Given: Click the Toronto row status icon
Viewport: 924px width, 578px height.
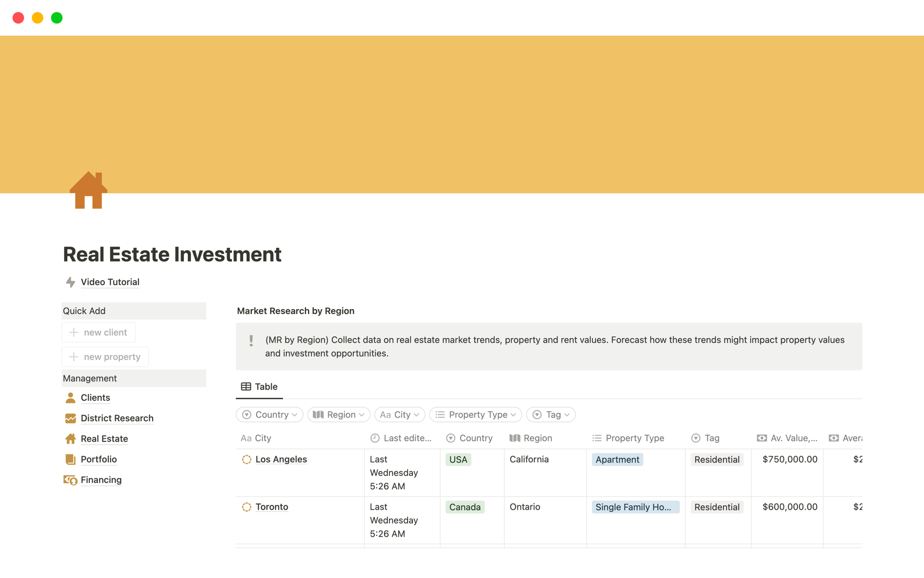Looking at the screenshot, I should point(246,507).
